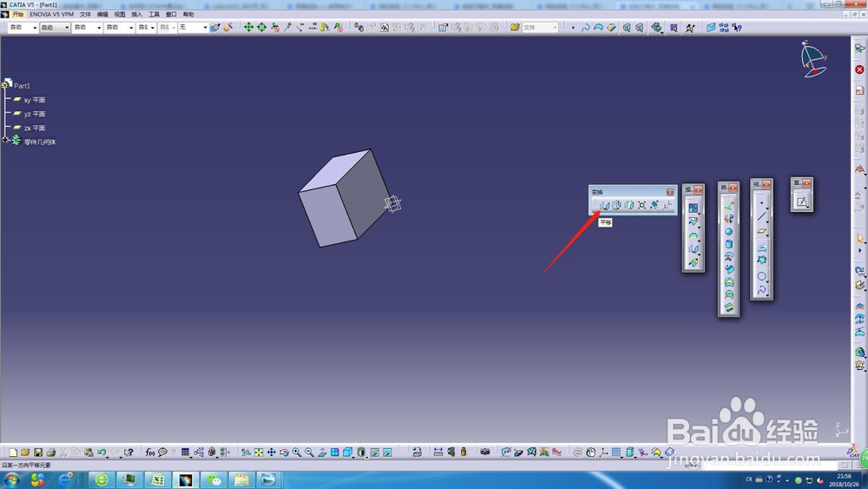The height and width of the screenshot is (489, 868).
Task: Open the 工具 menu
Action: pos(154,15)
